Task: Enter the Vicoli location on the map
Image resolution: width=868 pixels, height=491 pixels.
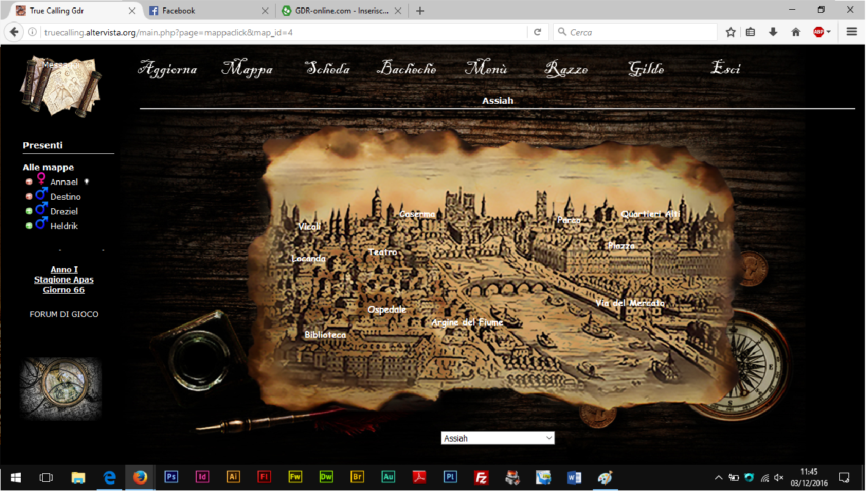Action: [310, 227]
